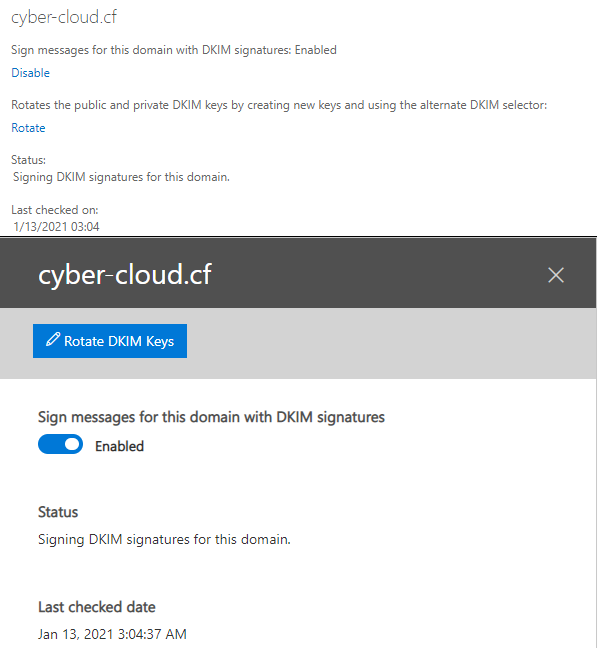Click the signing status text under bold Status

pos(164,540)
